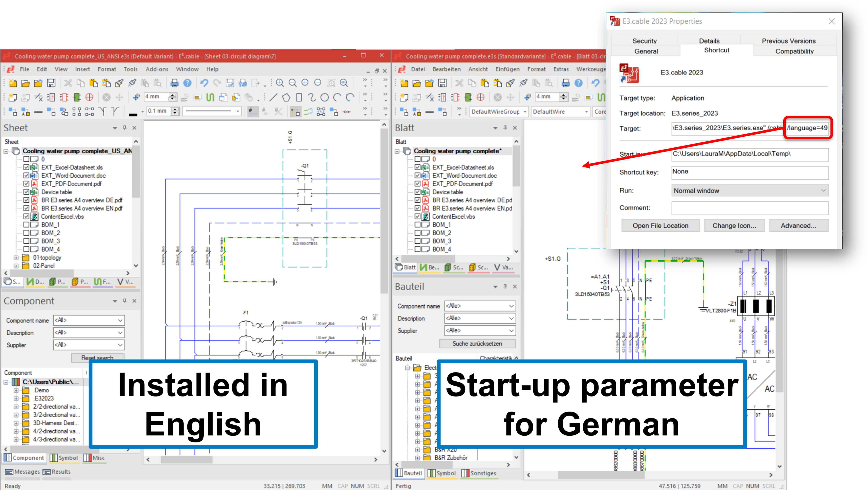The width and height of the screenshot is (868, 490).
Task: Pin the Sheet panel in English window
Action: point(125,128)
